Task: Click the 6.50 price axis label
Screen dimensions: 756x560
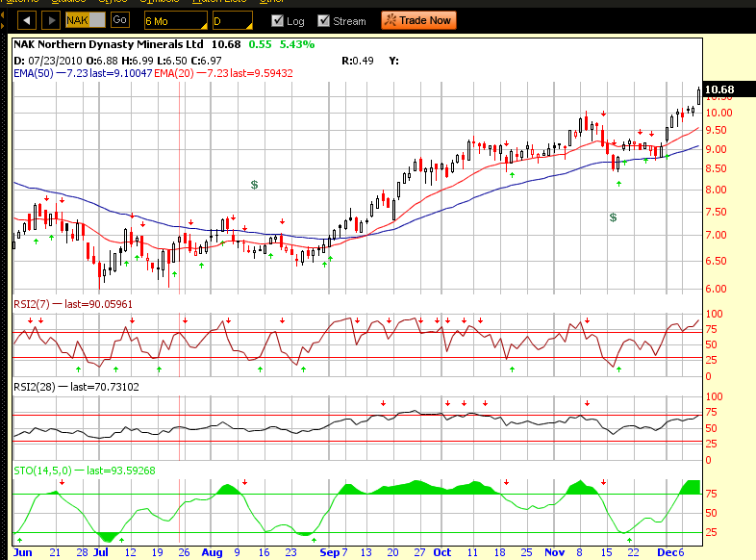Action: [716, 261]
